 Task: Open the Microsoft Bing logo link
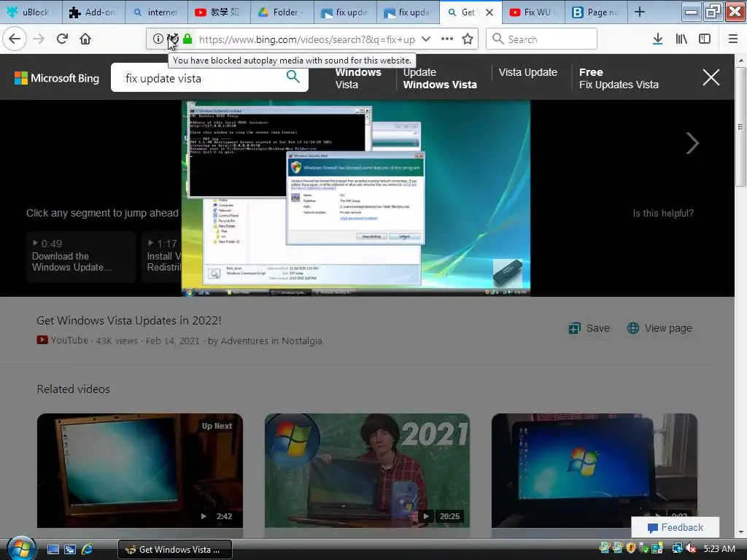(x=57, y=78)
